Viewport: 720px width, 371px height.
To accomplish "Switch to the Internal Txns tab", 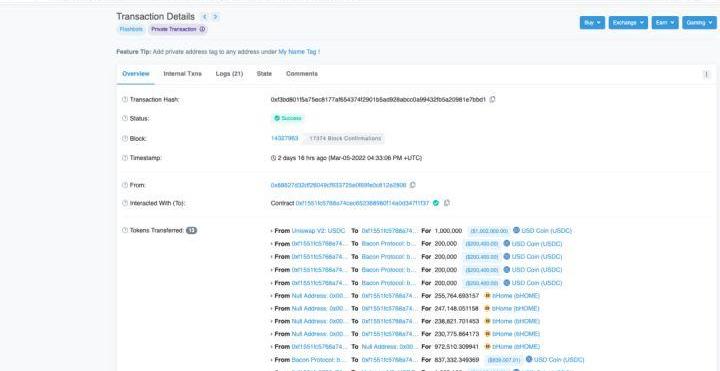I will pyautogui.click(x=182, y=73).
